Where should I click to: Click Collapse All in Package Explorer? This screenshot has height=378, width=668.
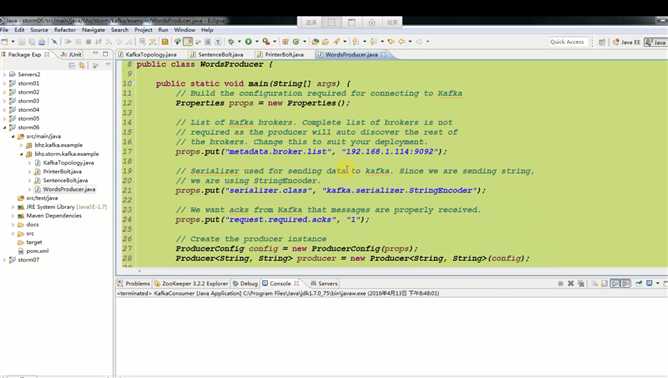[x=72, y=65]
